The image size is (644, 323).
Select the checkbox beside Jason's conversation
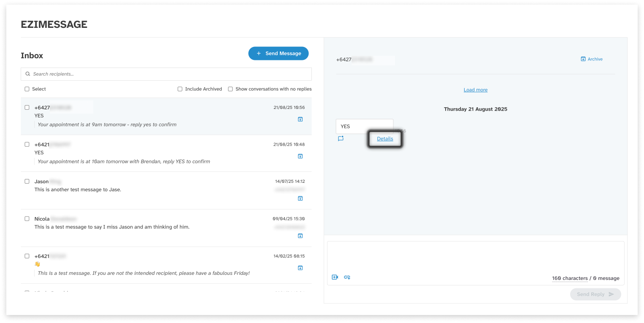(27, 182)
